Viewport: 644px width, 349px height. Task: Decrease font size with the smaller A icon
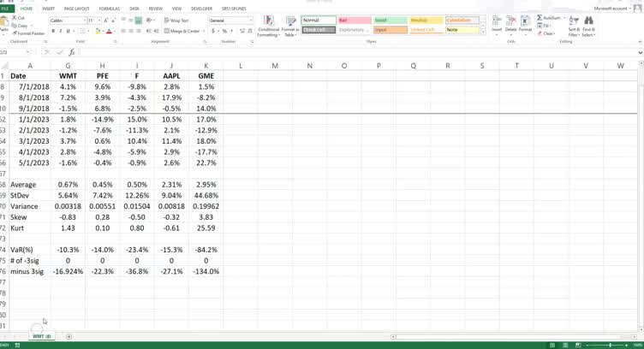point(113,21)
